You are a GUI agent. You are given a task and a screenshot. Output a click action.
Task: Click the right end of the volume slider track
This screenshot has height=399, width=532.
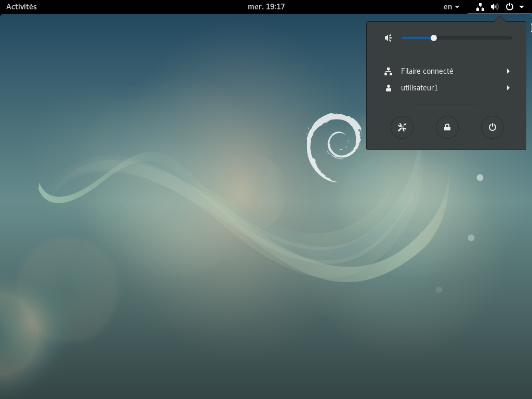pyautogui.click(x=510, y=38)
